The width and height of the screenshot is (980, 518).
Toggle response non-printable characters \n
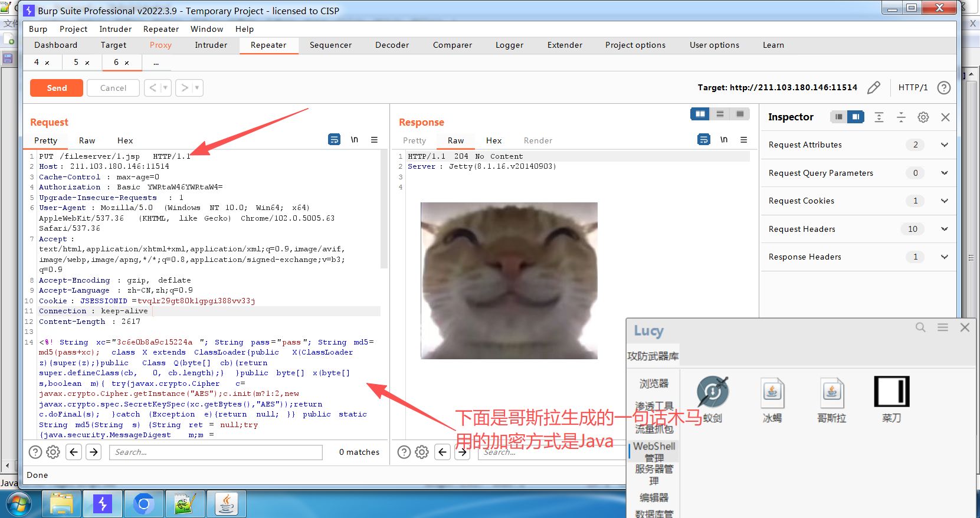point(724,140)
